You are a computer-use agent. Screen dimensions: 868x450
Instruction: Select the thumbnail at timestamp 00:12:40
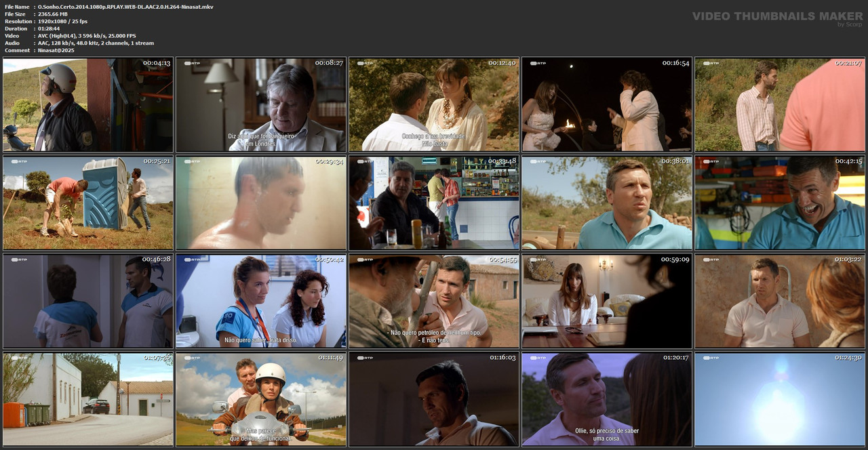[434, 104]
